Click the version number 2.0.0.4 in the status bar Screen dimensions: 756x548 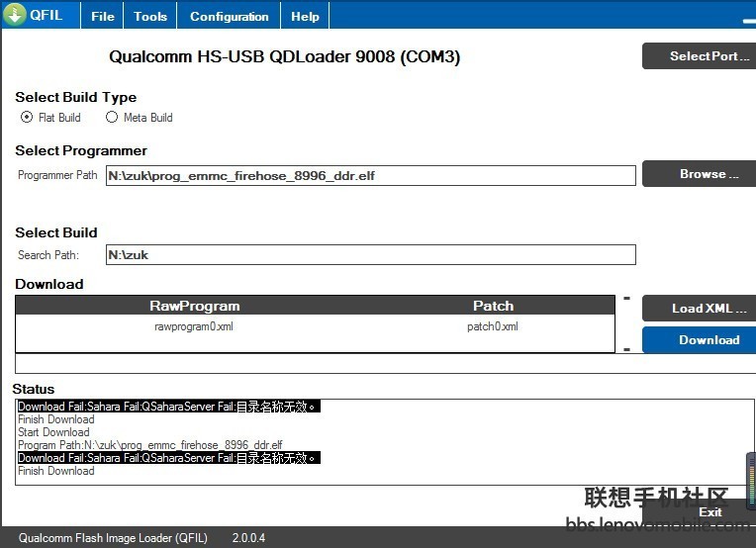click(248, 537)
